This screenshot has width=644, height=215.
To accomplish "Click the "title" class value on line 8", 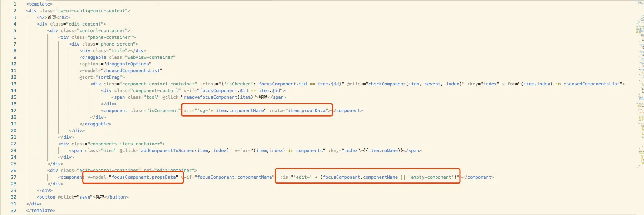I will click(x=118, y=51).
